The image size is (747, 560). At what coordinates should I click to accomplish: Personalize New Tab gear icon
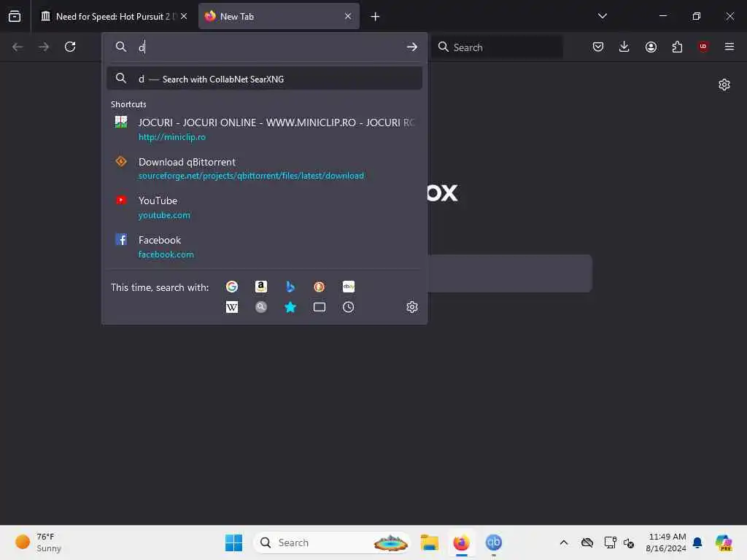tap(724, 85)
